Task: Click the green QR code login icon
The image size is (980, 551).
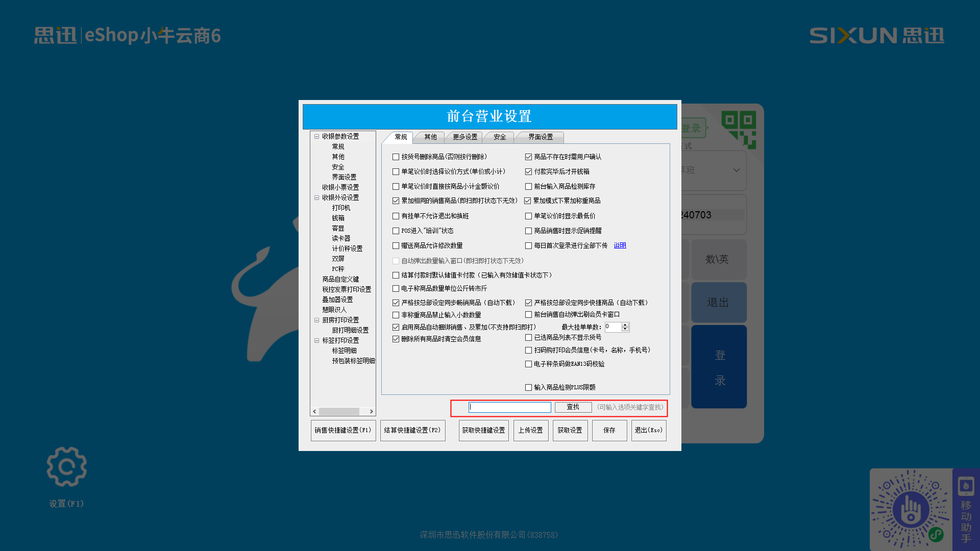Action: 739,130
